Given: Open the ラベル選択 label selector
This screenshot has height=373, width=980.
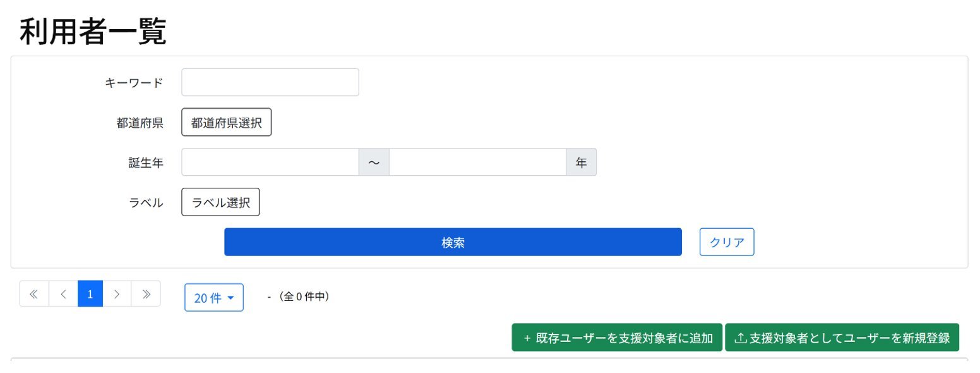Looking at the screenshot, I should 220,202.
